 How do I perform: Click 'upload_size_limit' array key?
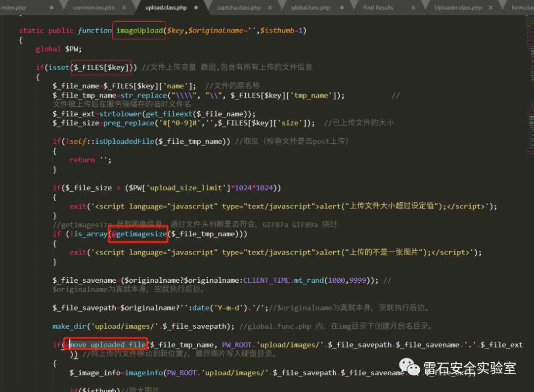click(x=186, y=188)
